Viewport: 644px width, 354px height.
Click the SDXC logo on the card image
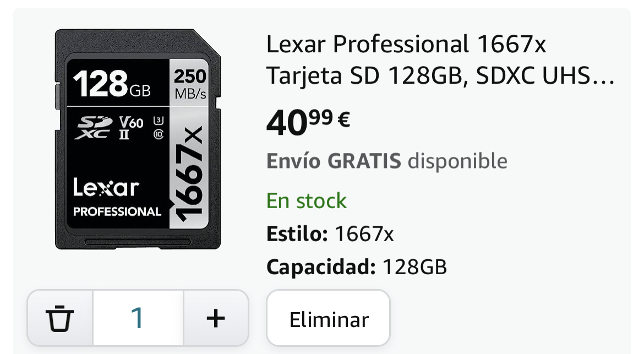[94, 128]
